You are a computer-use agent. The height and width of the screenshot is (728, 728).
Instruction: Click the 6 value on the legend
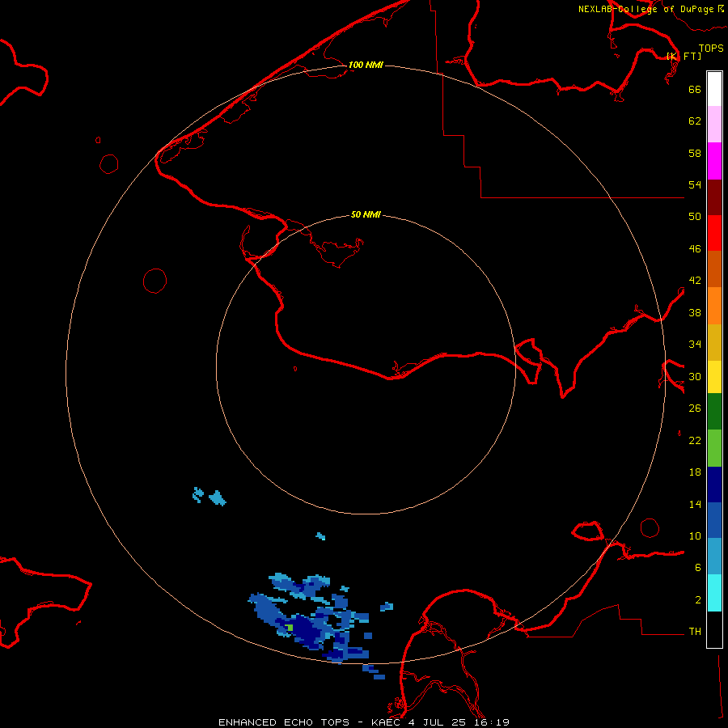[x=698, y=568]
